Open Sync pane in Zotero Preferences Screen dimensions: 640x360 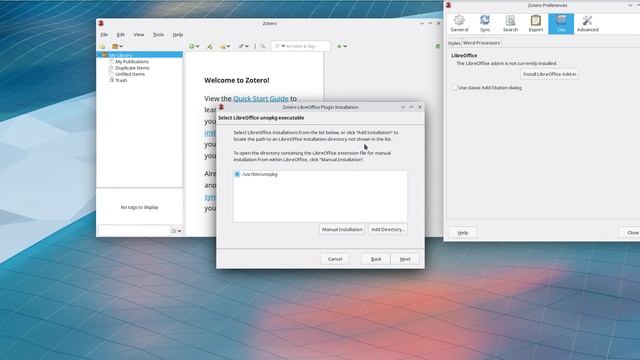tap(485, 24)
